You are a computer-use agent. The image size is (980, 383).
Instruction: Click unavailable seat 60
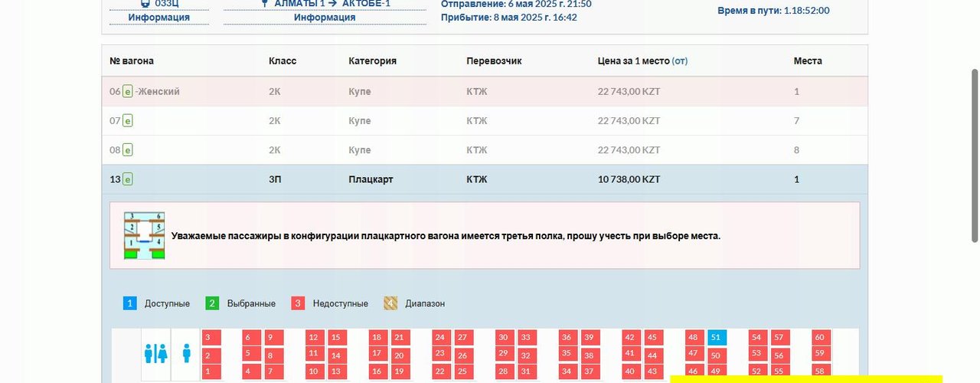point(820,338)
